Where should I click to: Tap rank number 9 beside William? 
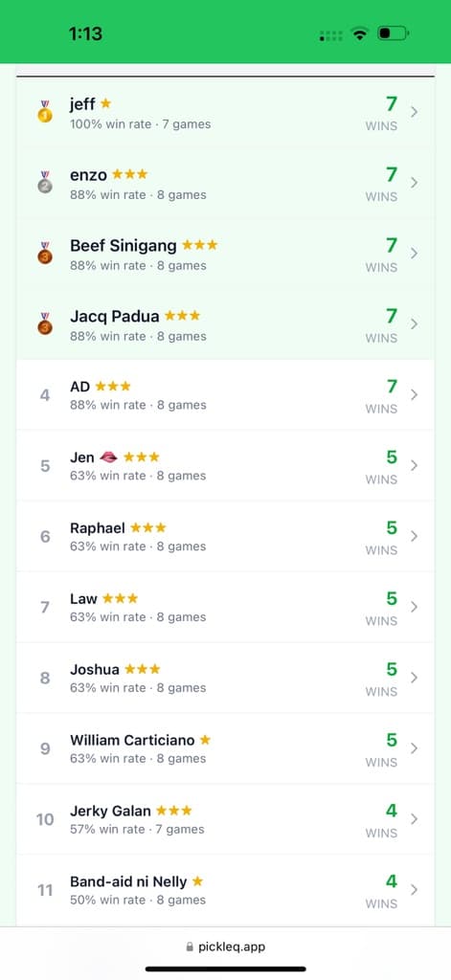[45, 748]
